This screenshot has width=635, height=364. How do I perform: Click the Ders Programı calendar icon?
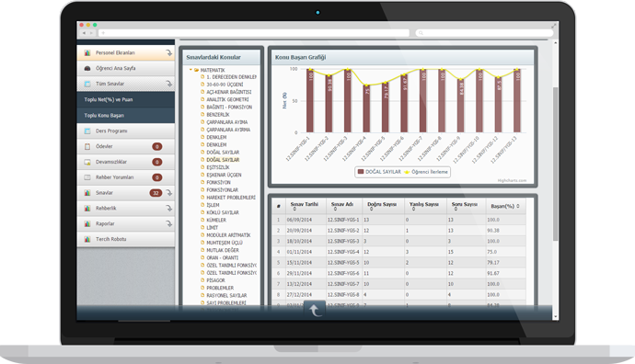(x=87, y=131)
